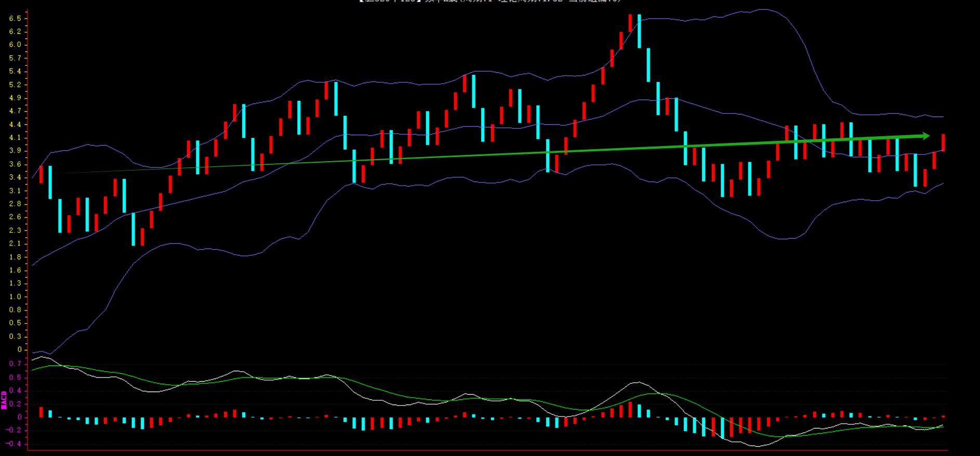This screenshot has height=456, width=980.
Task: Click the first red candle on the chart's left
Action: point(41,174)
